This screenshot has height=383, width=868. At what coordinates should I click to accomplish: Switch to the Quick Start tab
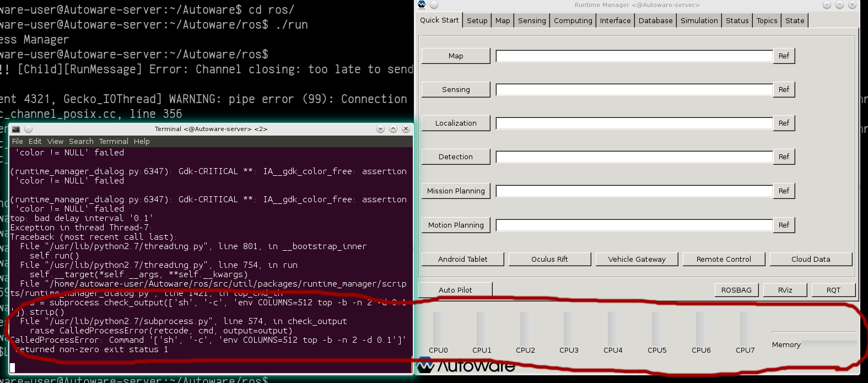pos(439,20)
